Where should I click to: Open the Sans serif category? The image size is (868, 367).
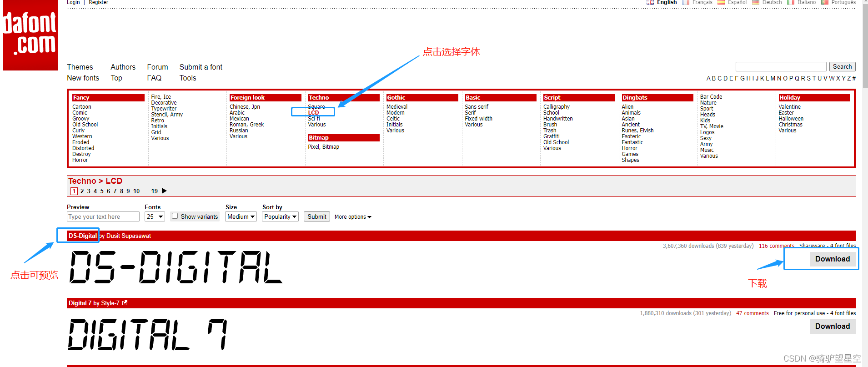pyautogui.click(x=476, y=106)
